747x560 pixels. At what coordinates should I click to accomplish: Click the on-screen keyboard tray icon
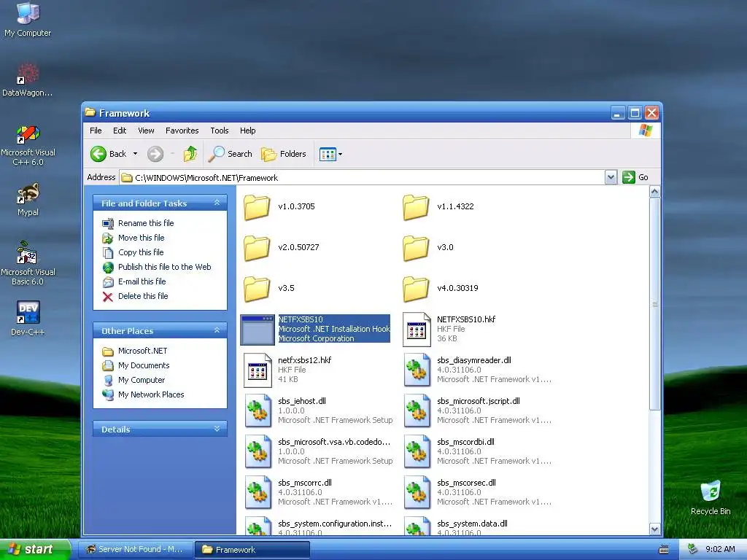tap(664, 550)
